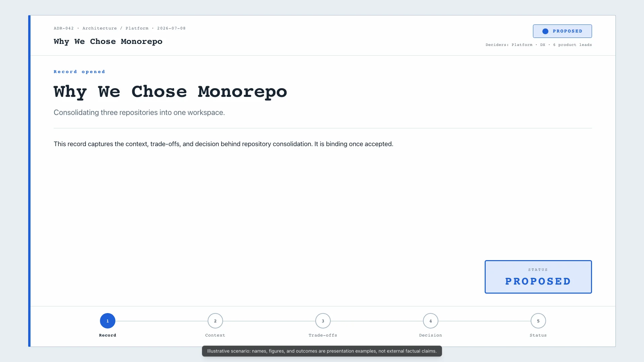Click the 'Decision' step label
The height and width of the screenshot is (362, 644).
pos(431,335)
